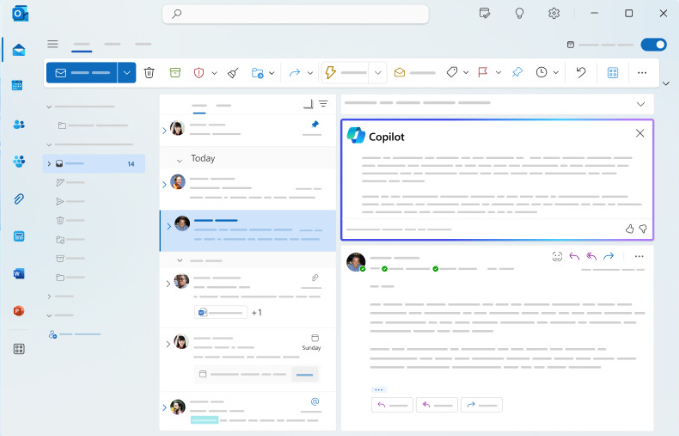Screen dimensions: 679x436
Task: Open the Move to dropdown arrow
Action: (272, 73)
